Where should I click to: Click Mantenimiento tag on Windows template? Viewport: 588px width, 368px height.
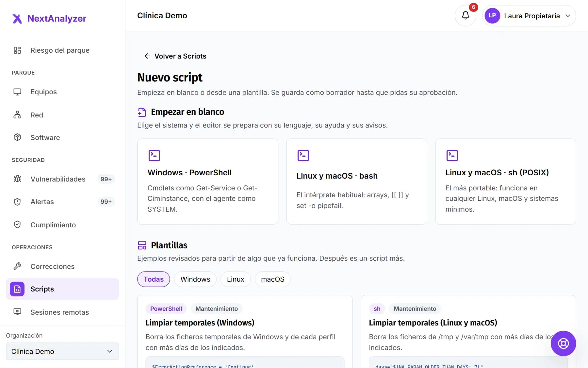click(217, 309)
